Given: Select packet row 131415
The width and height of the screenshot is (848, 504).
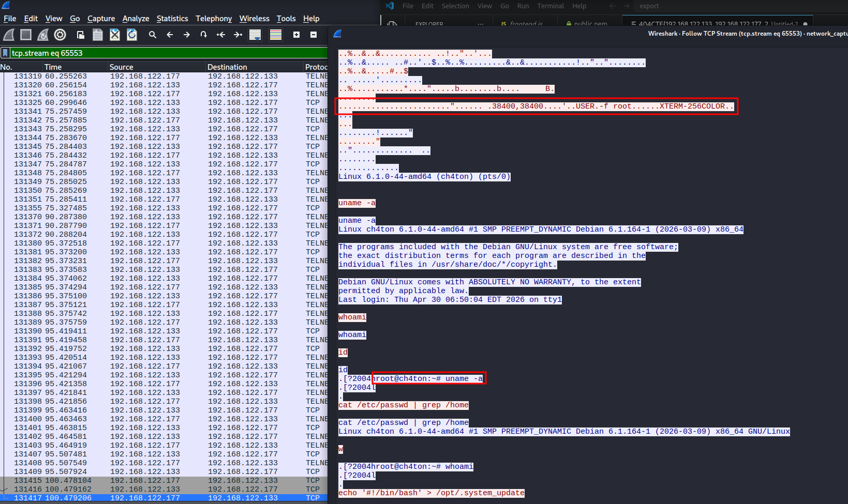Looking at the screenshot, I should pyautogui.click(x=163, y=480).
